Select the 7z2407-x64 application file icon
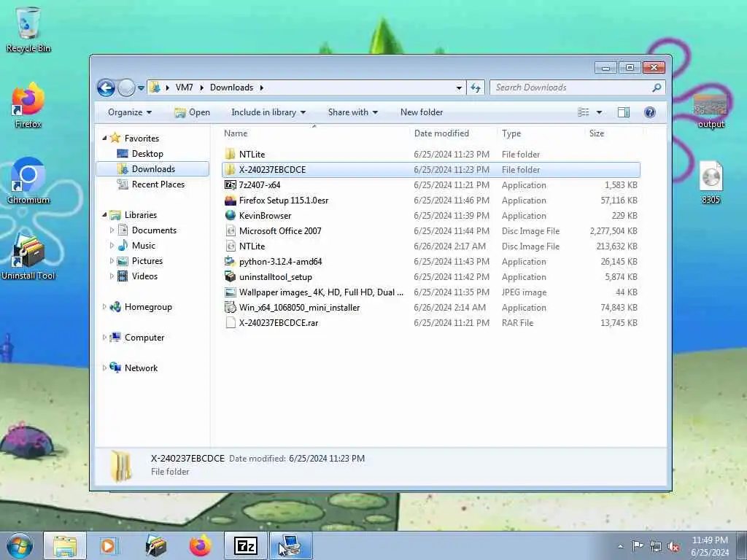 click(230, 184)
